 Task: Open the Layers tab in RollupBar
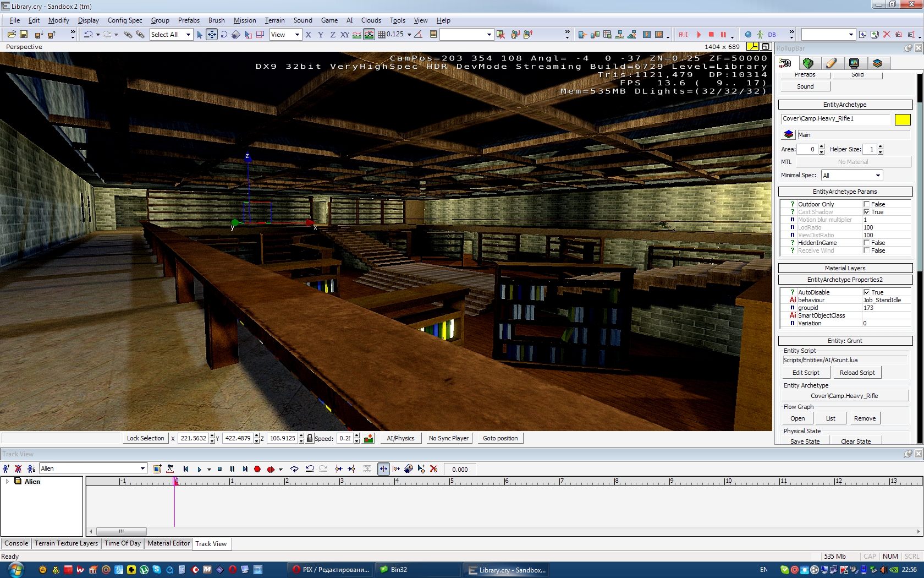[877, 63]
